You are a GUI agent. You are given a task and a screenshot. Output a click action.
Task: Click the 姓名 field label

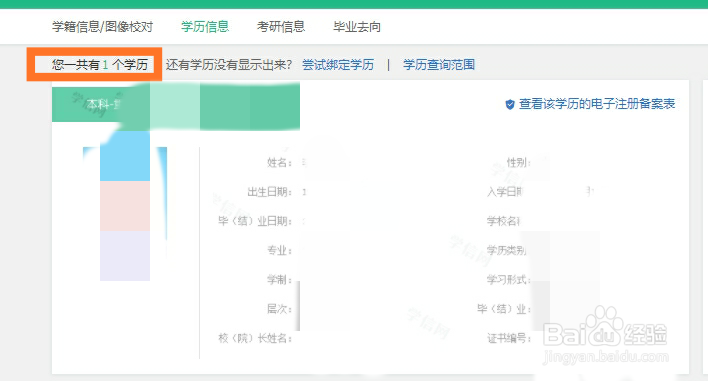pyautogui.click(x=279, y=163)
